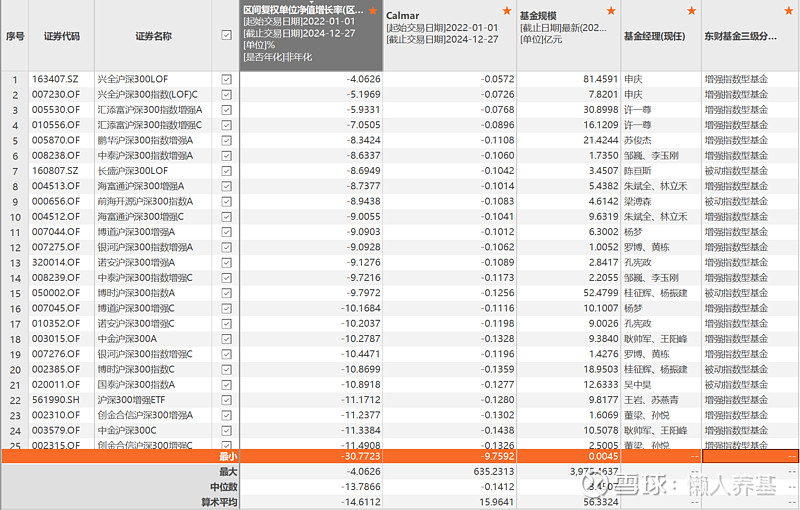This screenshot has width=800, height=510.
Task: Click 增强指数型基金 in the 兴全沪深300LOF row
Action: click(x=736, y=79)
